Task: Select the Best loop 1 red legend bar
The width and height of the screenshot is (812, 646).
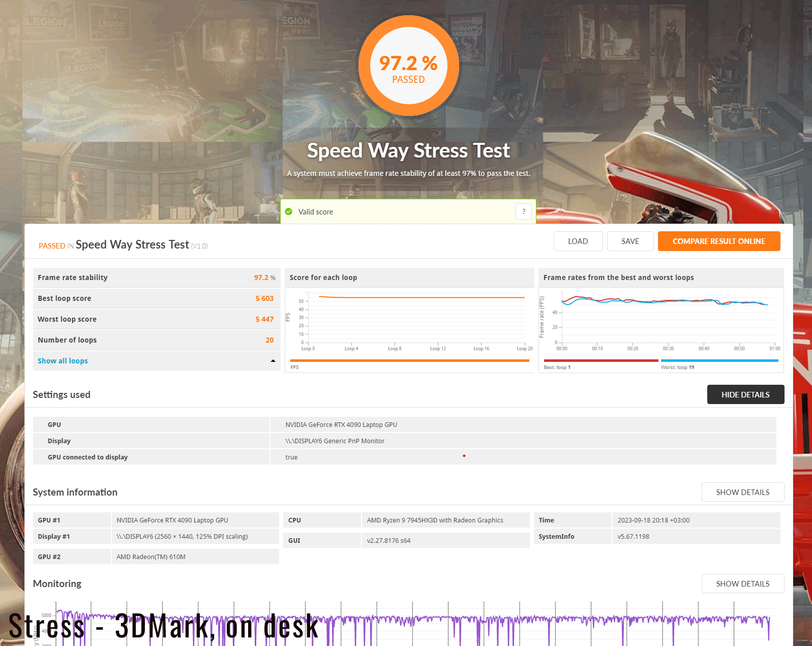Action: click(x=601, y=361)
